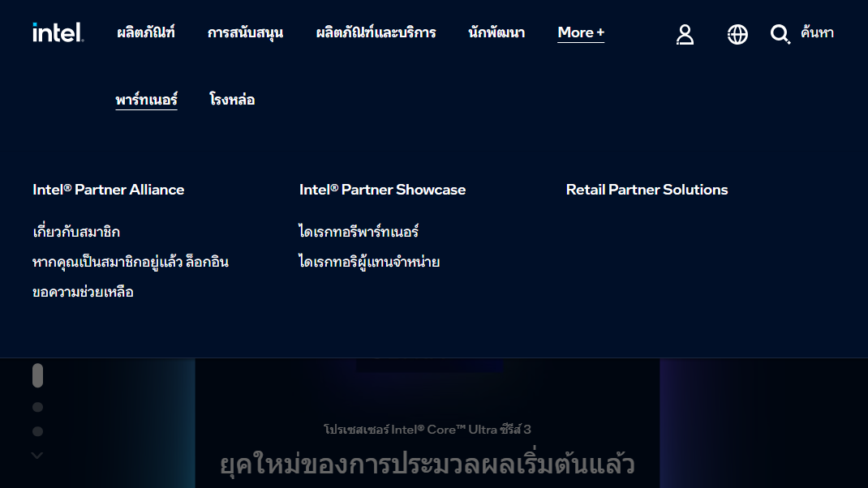Open the ผลิตภัณฑ์และบริการ menu
The height and width of the screenshot is (488, 868).
coord(376,32)
